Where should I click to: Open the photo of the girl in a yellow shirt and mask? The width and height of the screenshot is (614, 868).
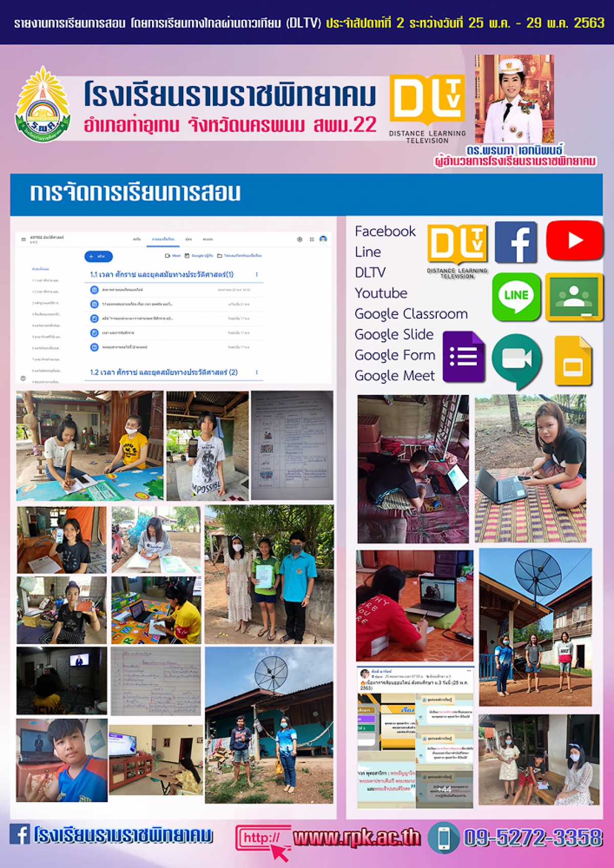click(x=90, y=446)
